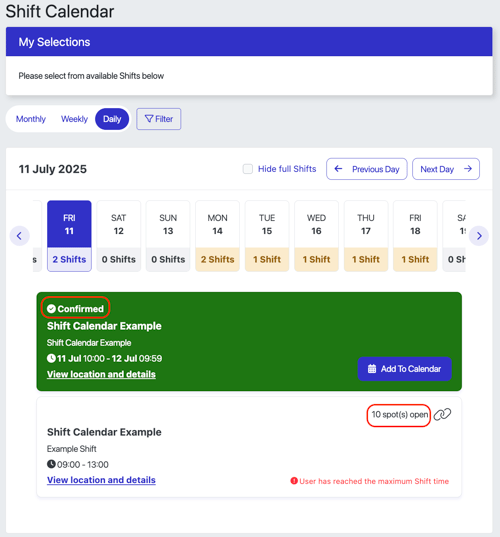Image resolution: width=500 pixels, height=537 pixels.
Task: Select Thursday 17 date tile
Action: point(366,236)
